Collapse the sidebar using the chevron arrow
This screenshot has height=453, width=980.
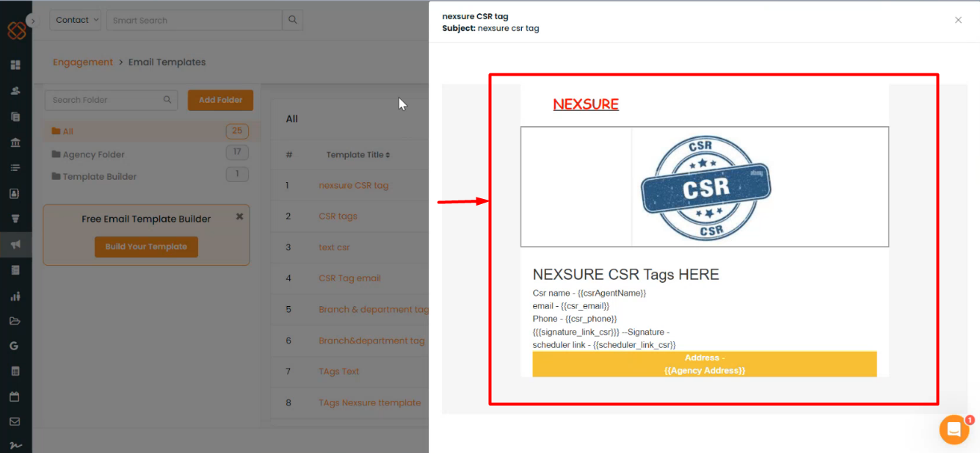click(33, 21)
